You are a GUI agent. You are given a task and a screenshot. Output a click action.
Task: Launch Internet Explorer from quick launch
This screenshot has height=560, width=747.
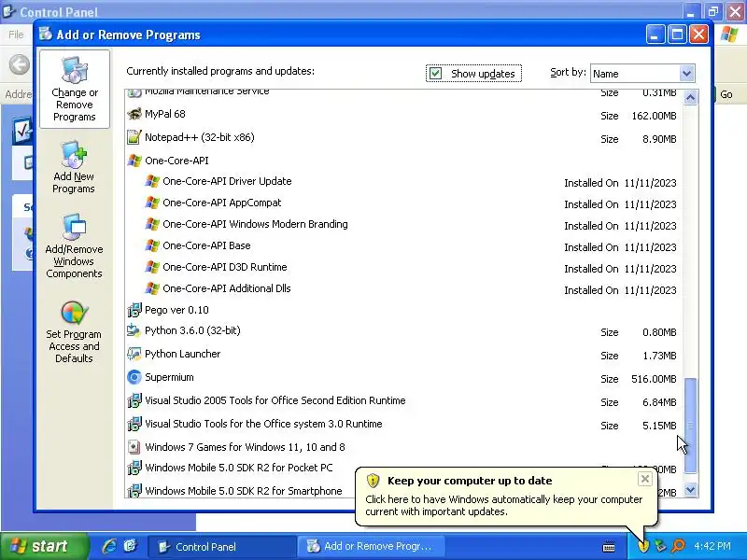[x=109, y=546]
